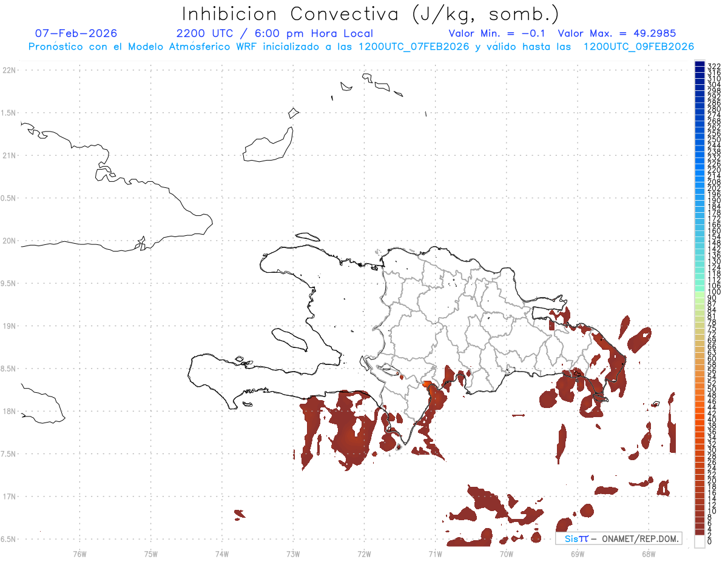Click the title "Inhibicion Convectiva (J/kg, somb.)"
The height and width of the screenshot is (562, 728).
point(371,14)
